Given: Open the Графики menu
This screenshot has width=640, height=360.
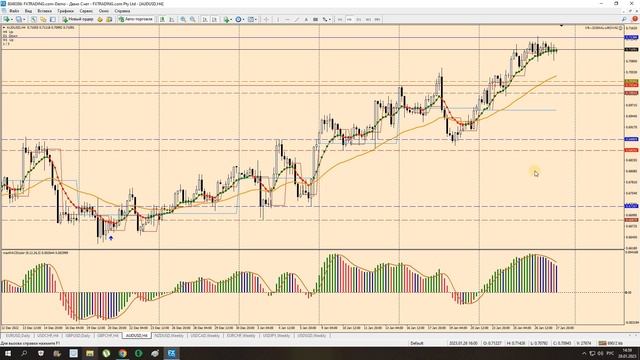Looking at the screenshot, I should click(65, 11).
